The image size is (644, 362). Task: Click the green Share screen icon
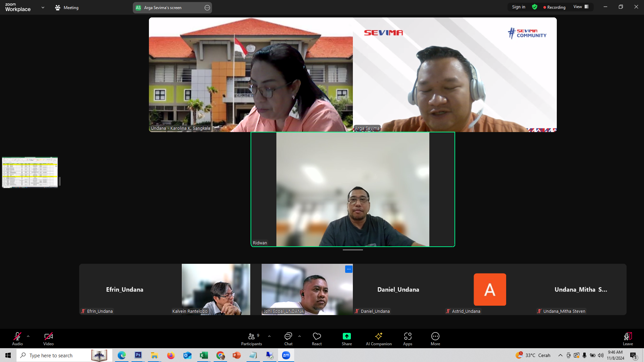[x=346, y=336]
